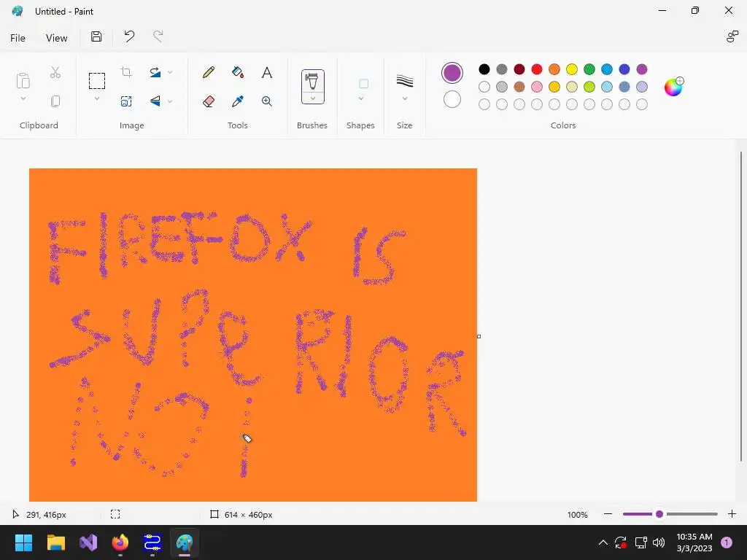Click the Undo arrow
Screen dimensions: 747x560
point(129,36)
